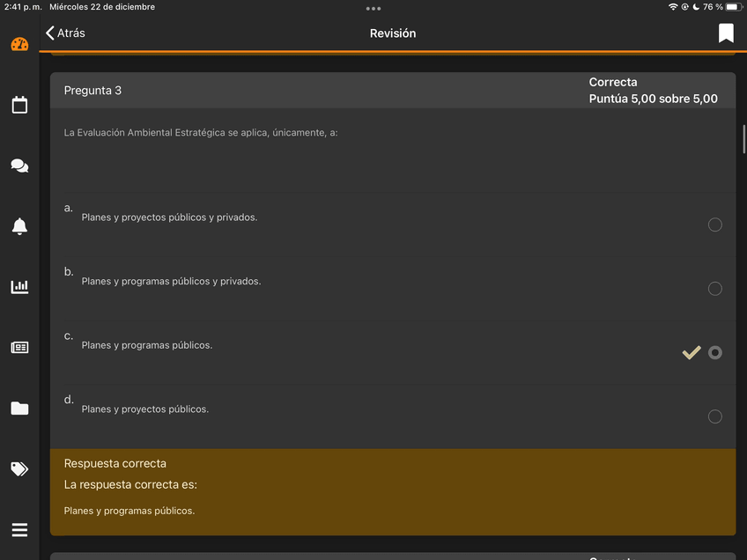The image size is (747, 560).
Task: Tap option letter d.
Action: pos(69,400)
